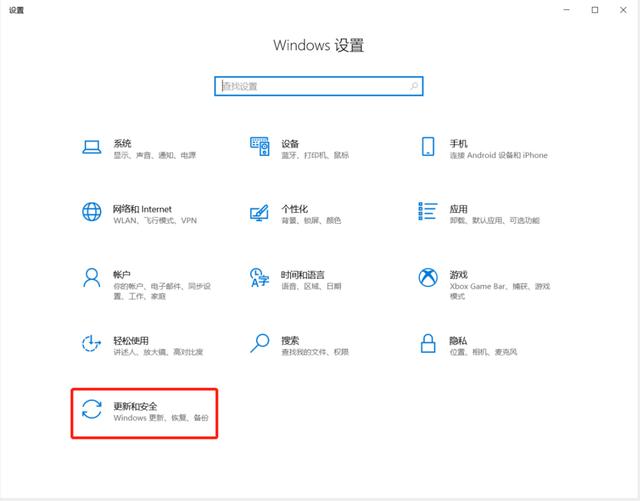Open 网络和 Internet settings title
The width and height of the screenshot is (640, 501).
142,209
